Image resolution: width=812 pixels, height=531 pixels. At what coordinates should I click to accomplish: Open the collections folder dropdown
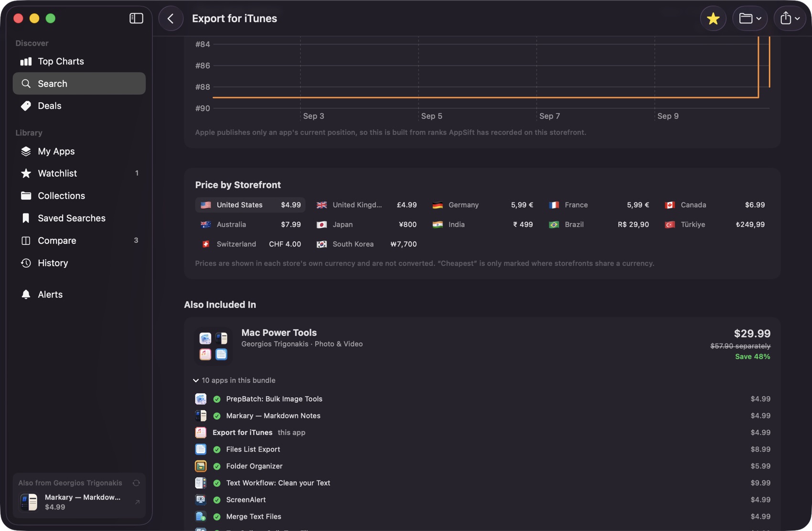[x=750, y=19]
